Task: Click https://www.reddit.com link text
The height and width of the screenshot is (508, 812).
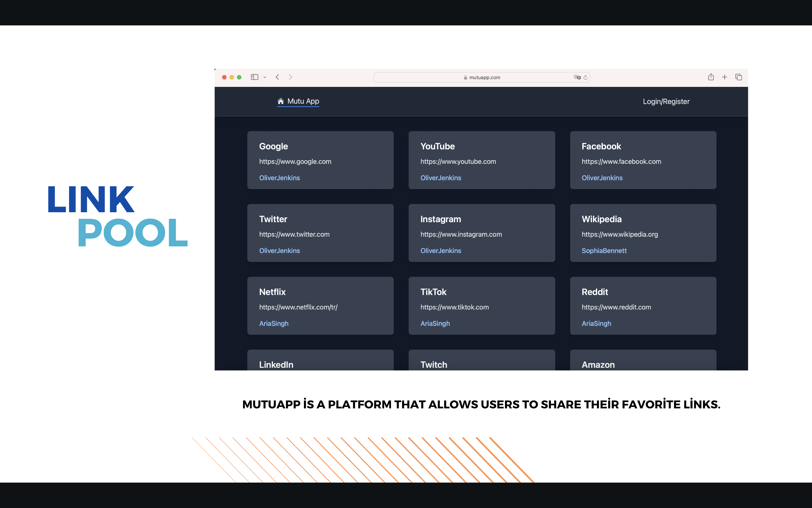Action: 616,307
